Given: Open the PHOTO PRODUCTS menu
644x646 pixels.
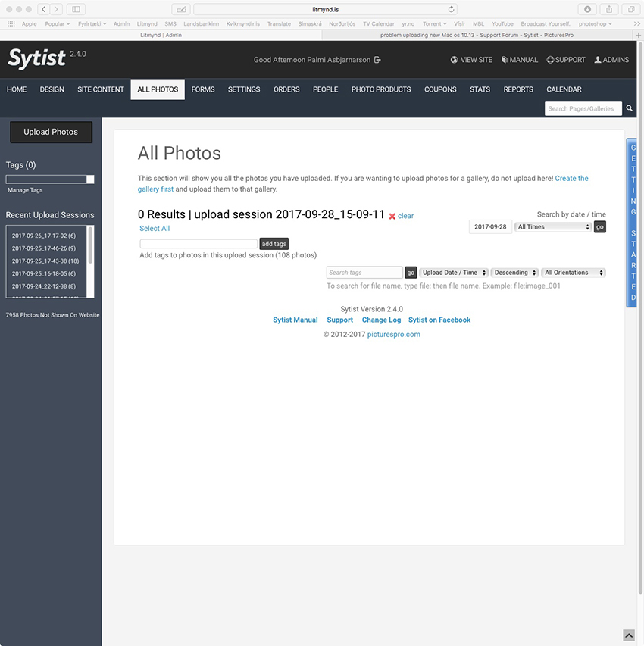Looking at the screenshot, I should [x=381, y=89].
